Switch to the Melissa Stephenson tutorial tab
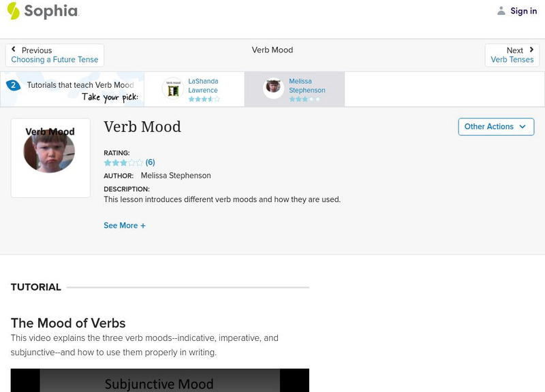The height and width of the screenshot is (392, 545). (307, 86)
